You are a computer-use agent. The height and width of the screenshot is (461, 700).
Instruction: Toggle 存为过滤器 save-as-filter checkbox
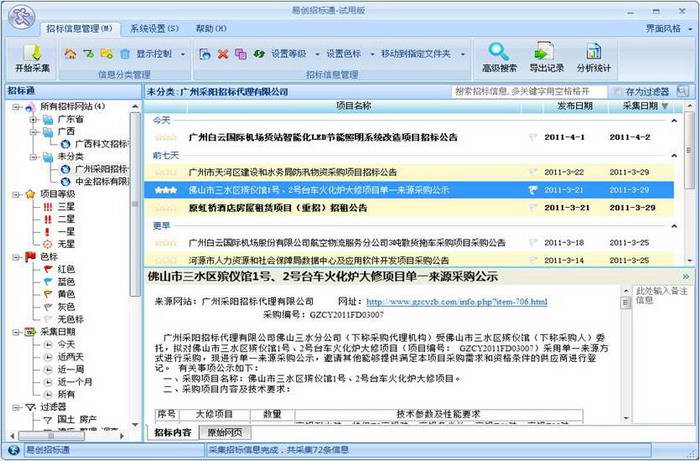618,91
